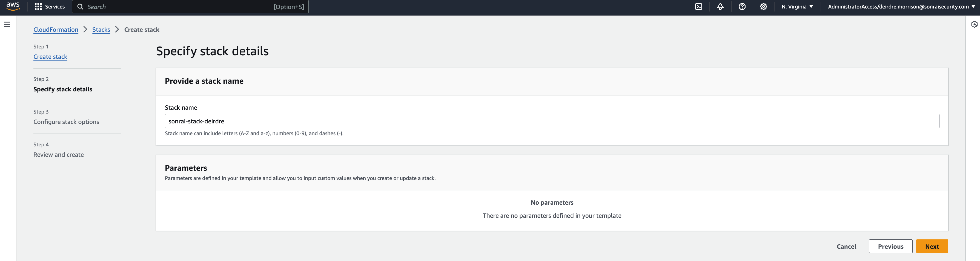
Task: Click the Stack name input field
Action: click(x=552, y=121)
